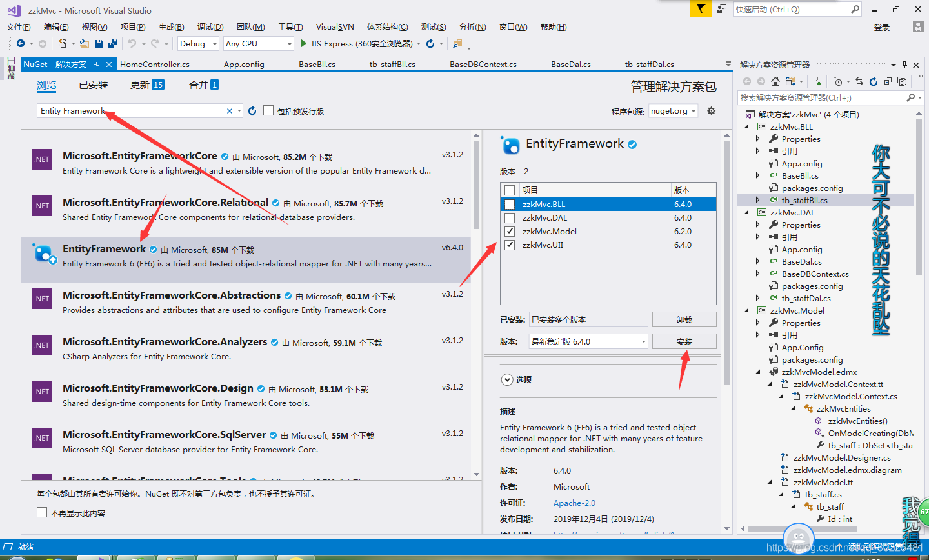
Task: Uncheck the zzkMvc.Model project checkbox
Action: pyautogui.click(x=510, y=232)
